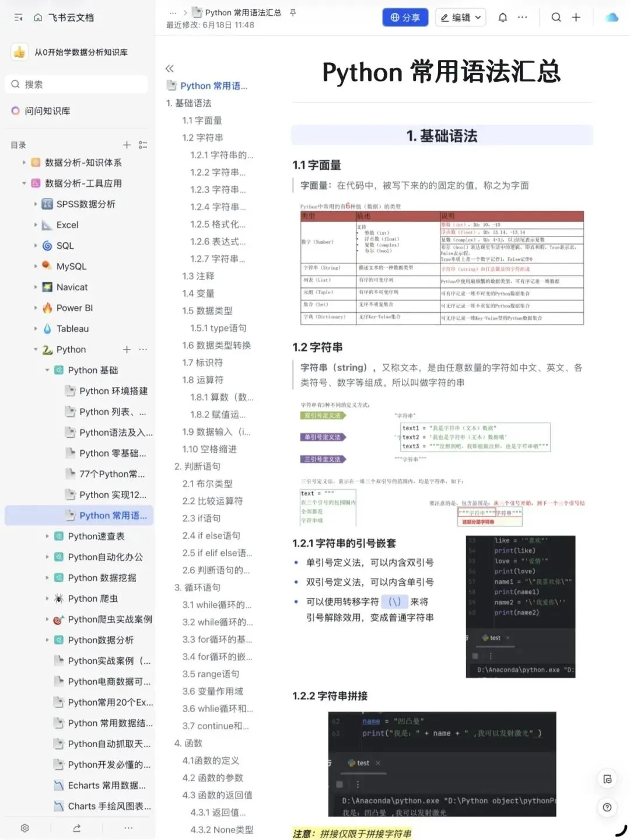Viewport: 630px width, 840px height.
Task: Jump to outline heading 1.2 字符串
Action: click(x=202, y=137)
